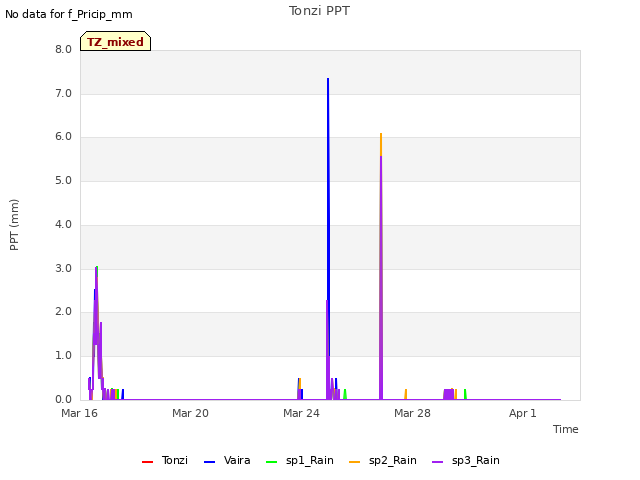Image resolution: width=640 pixels, height=480 pixels.
Task: Click the 3.0 y-axis tick label
Action: click(x=63, y=269)
